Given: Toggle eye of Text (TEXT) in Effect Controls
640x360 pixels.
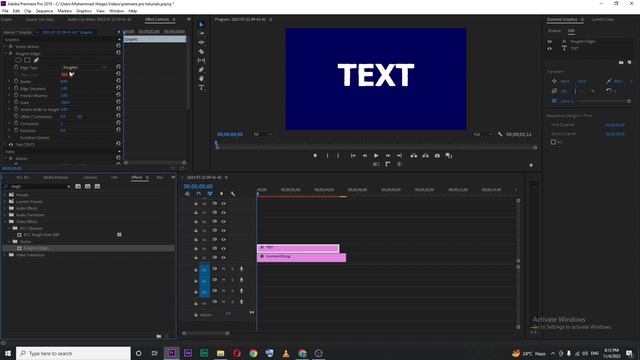Looking at the screenshot, I should click(11, 144).
